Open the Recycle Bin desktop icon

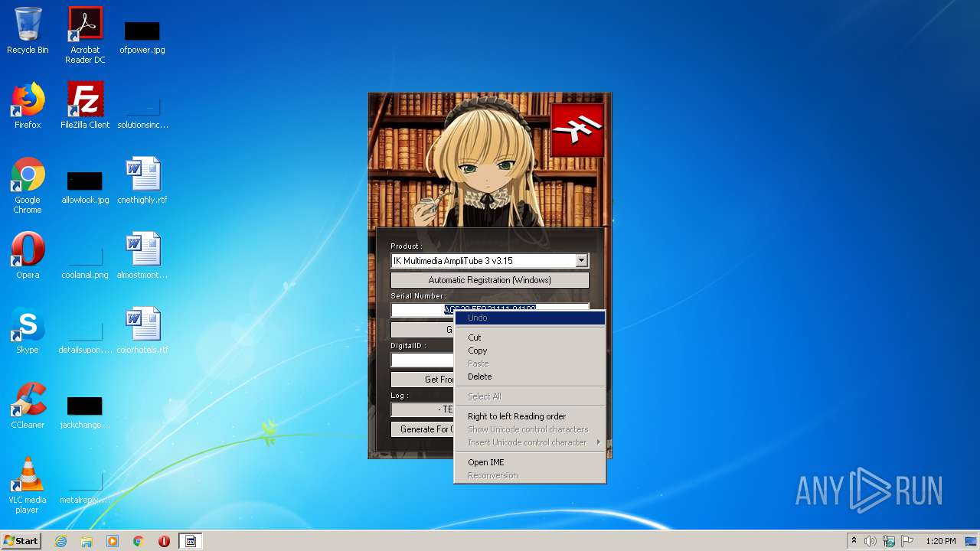click(28, 31)
